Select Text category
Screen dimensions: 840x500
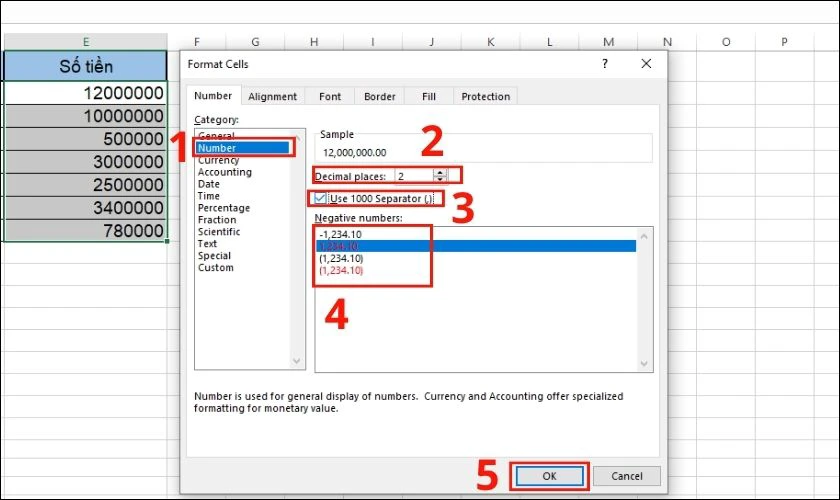(x=207, y=244)
